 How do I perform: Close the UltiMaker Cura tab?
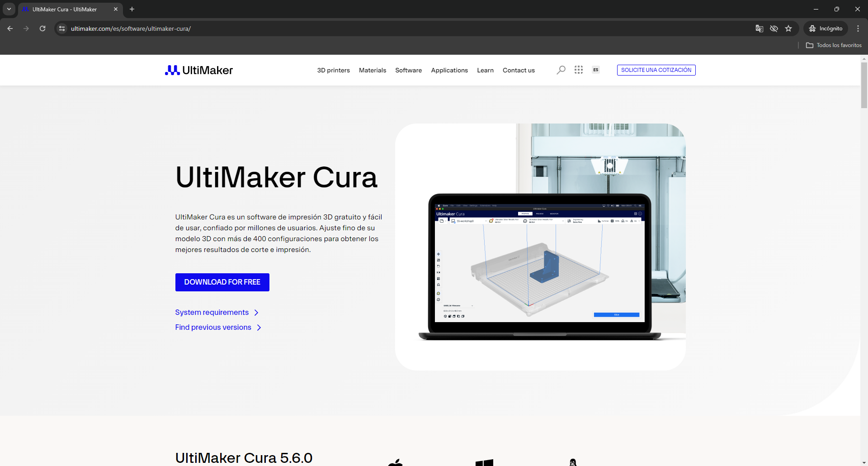tap(116, 9)
